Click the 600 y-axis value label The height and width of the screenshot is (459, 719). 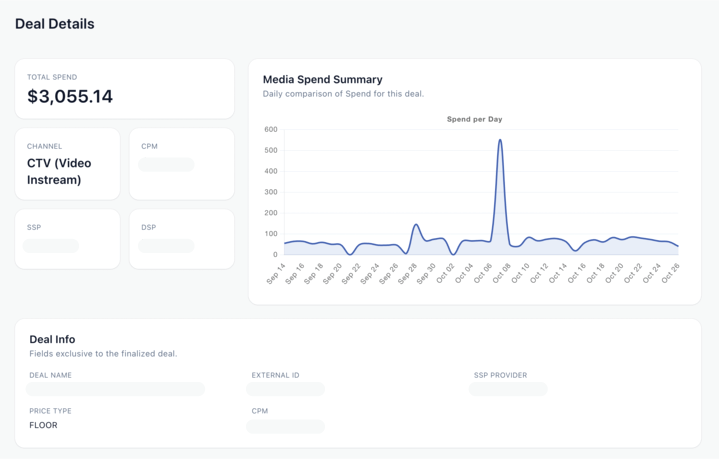[x=270, y=130]
